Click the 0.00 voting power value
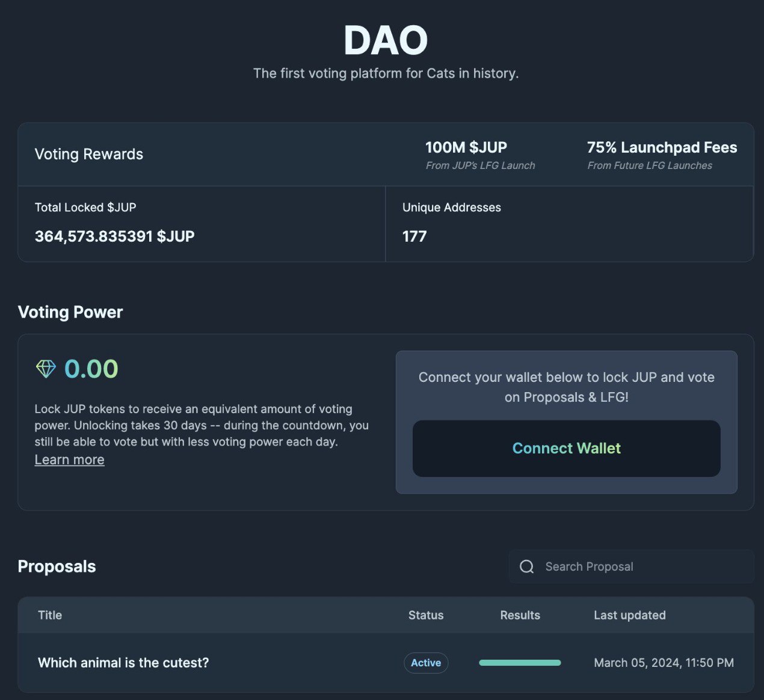Viewport: 764px width, 700px height. click(91, 369)
